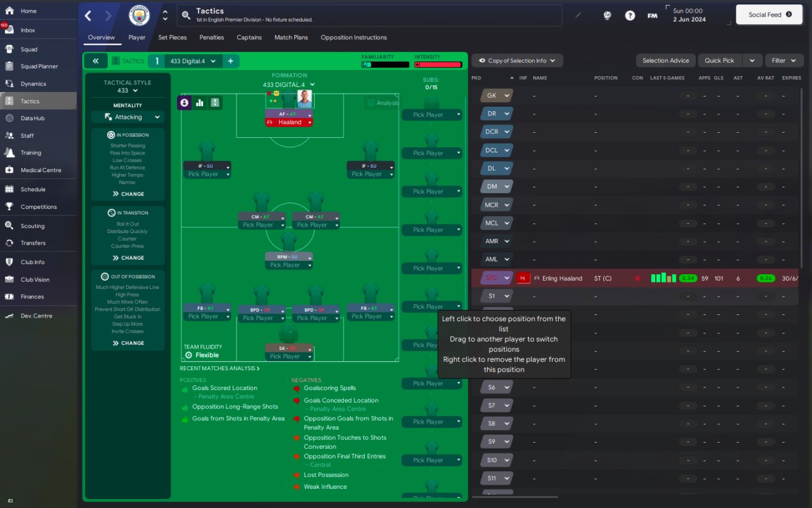The image size is (812, 508).
Task: Open the Attacking mentality dropdown
Action: point(128,117)
